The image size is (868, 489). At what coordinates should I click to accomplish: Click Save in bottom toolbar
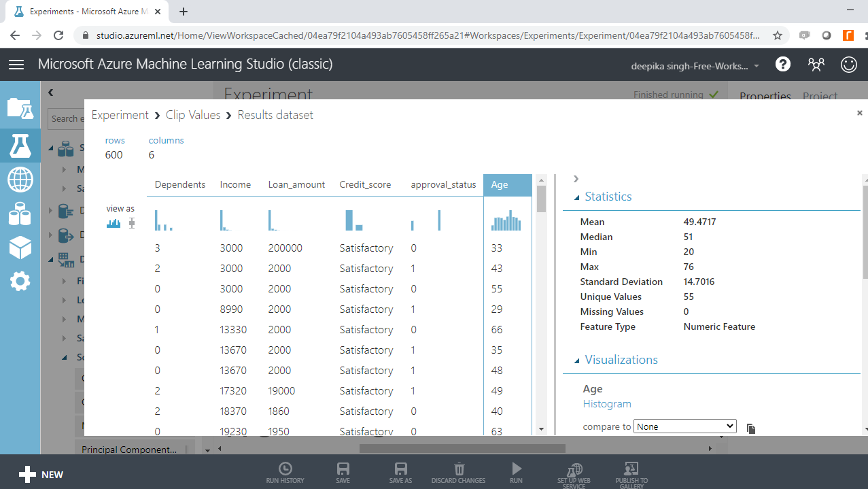click(343, 473)
